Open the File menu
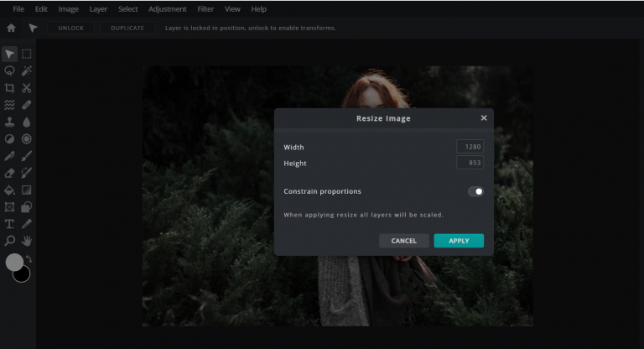The height and width of the screenshot is (349, 644). click(18, 9)
